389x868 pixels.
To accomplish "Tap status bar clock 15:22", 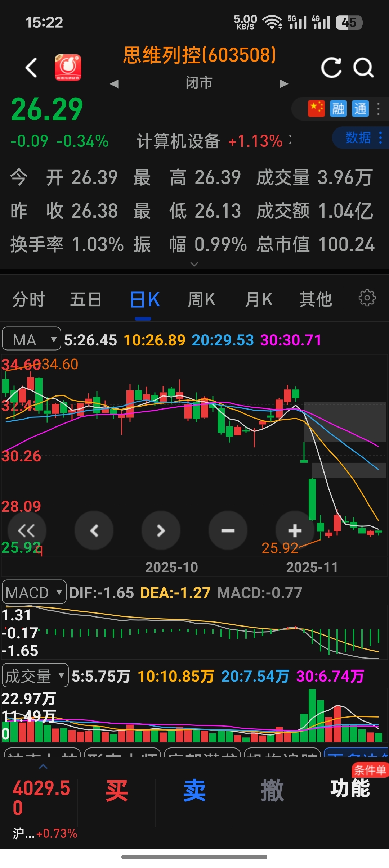I will 44,22.
